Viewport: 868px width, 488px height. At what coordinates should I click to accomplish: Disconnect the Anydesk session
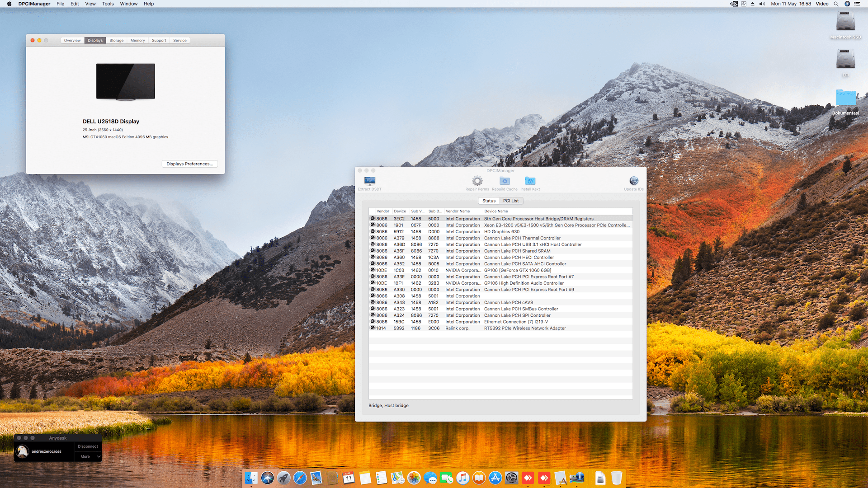tap(88, 446)
